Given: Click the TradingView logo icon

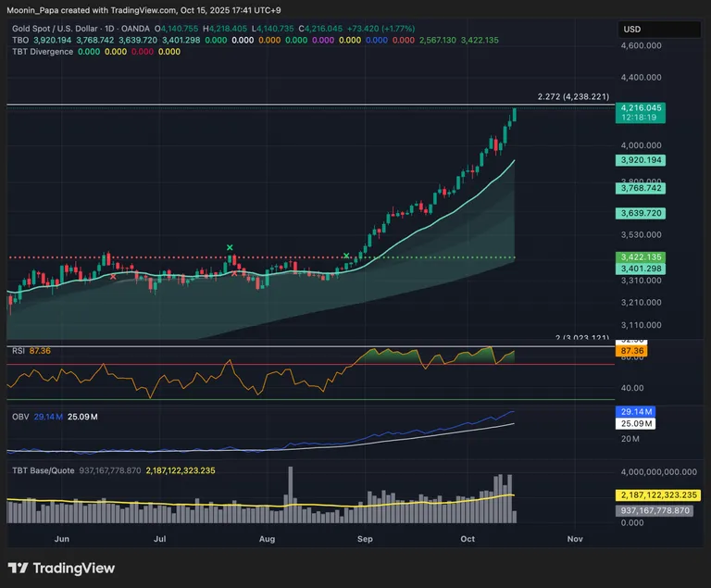Looking at the screenshot, I should point(18,568).
